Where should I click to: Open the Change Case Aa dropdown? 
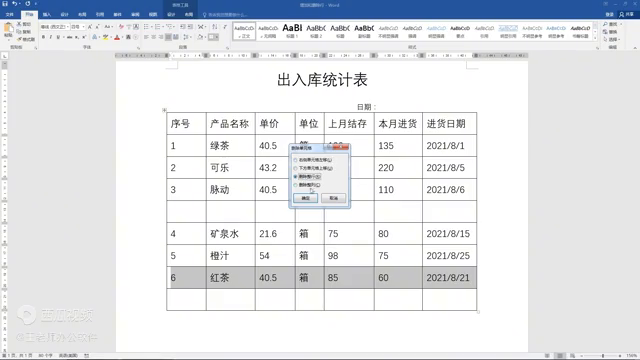pyautogui.click(x=108, y=27)
